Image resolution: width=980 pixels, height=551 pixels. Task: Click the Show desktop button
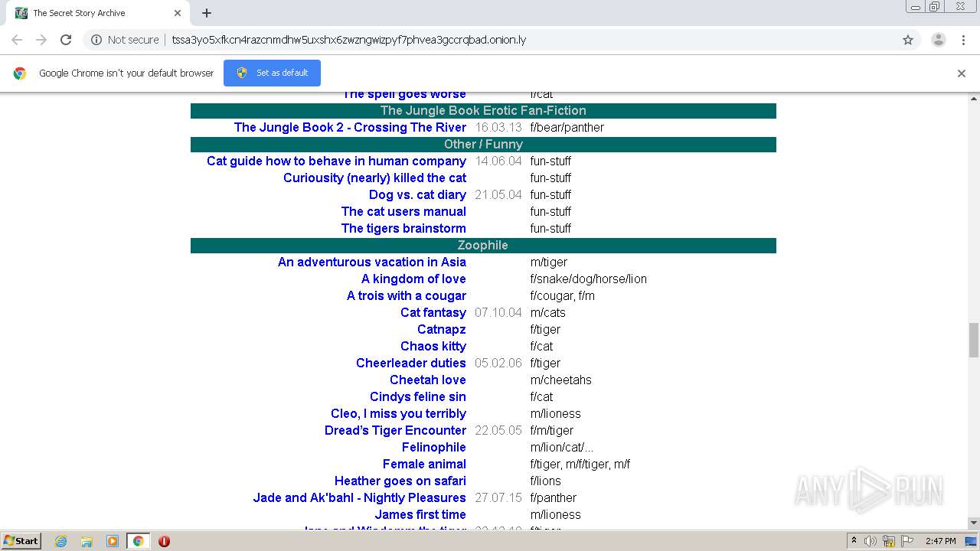[x=972, y=541]
